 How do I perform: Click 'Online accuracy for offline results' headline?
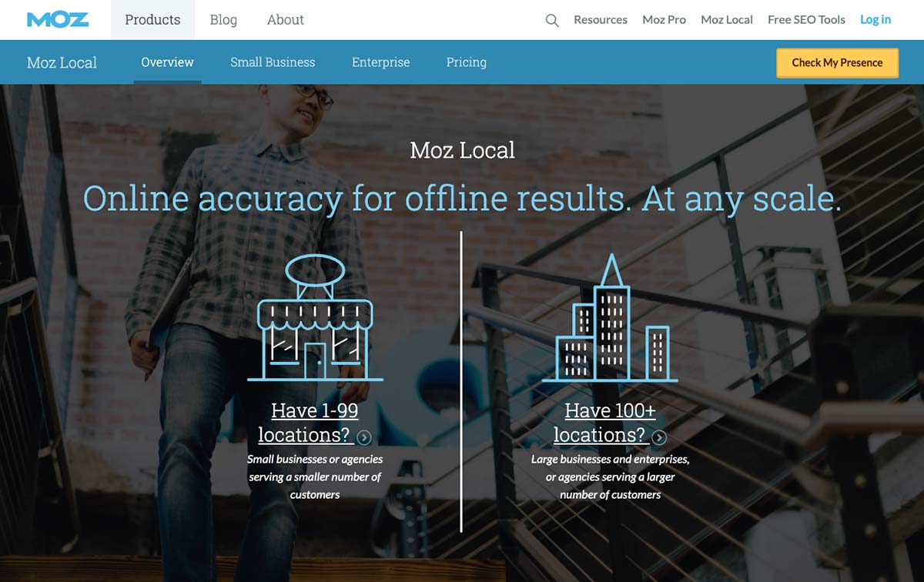click(x=462, y=199)
